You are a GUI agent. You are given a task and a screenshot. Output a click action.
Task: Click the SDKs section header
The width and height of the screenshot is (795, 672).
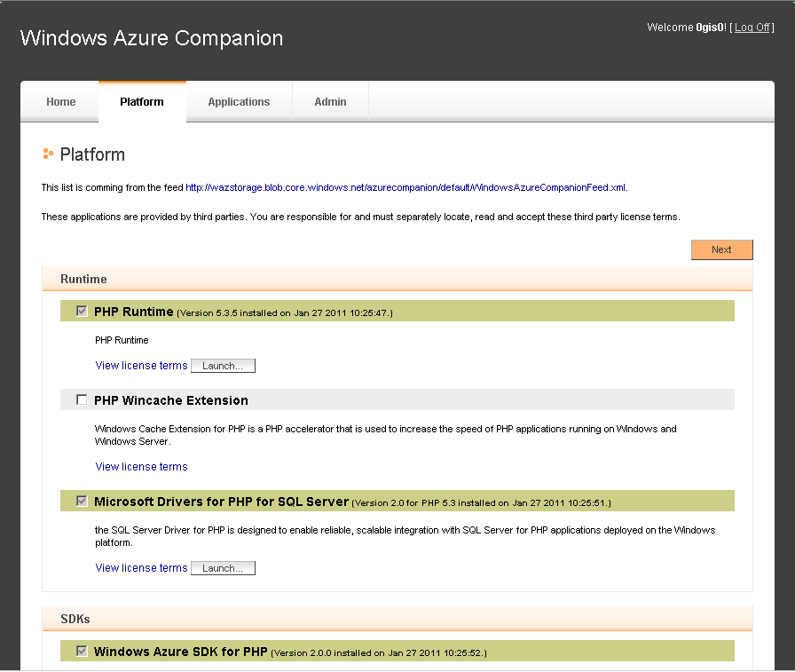pos(397,619)
